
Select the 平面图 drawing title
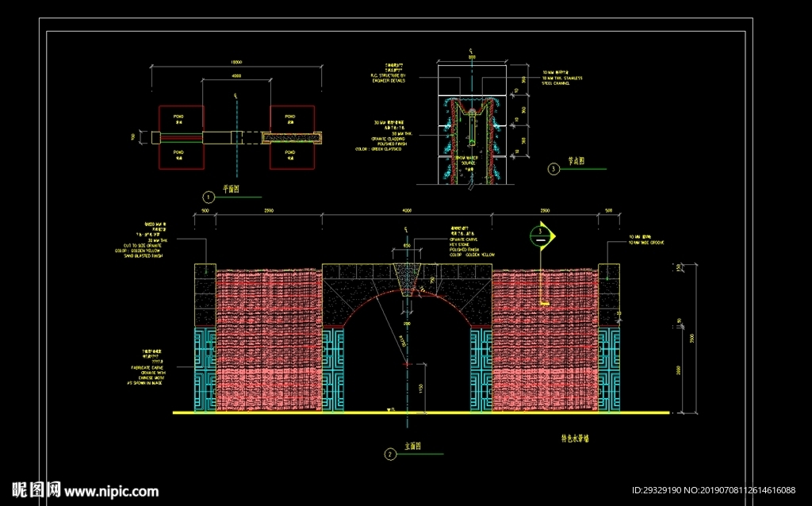point(231,190)
